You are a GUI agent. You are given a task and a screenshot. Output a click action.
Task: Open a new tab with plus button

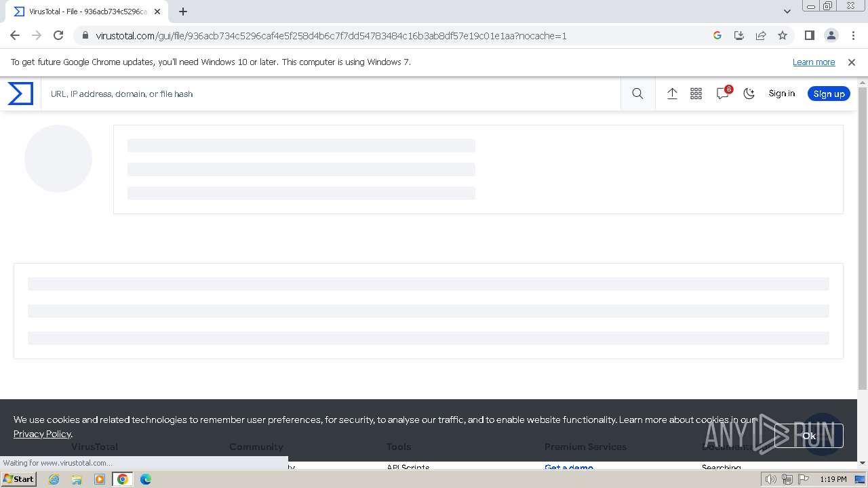coord(182,12)
